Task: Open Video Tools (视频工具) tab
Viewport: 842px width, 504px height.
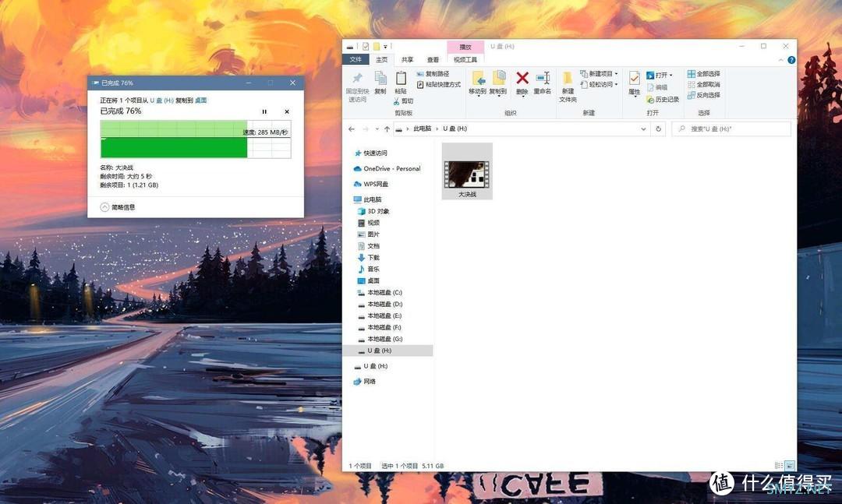Action: coord(465,59)
